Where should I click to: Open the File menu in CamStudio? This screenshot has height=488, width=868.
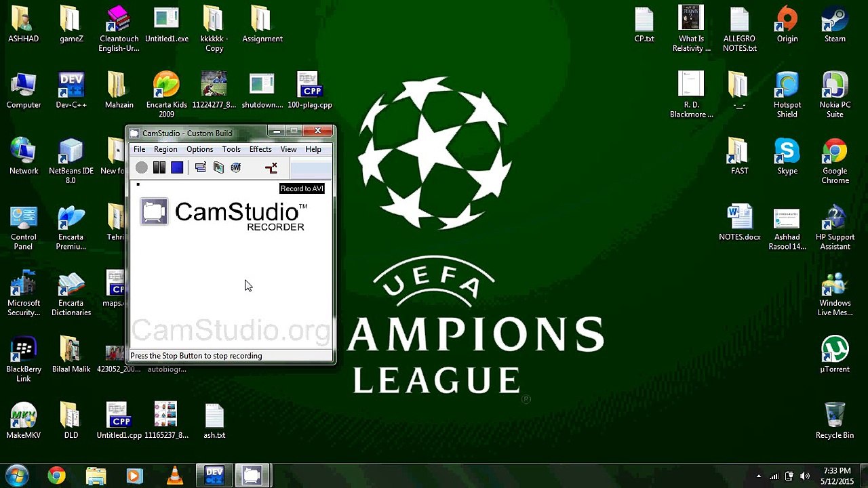click(139, 149)
